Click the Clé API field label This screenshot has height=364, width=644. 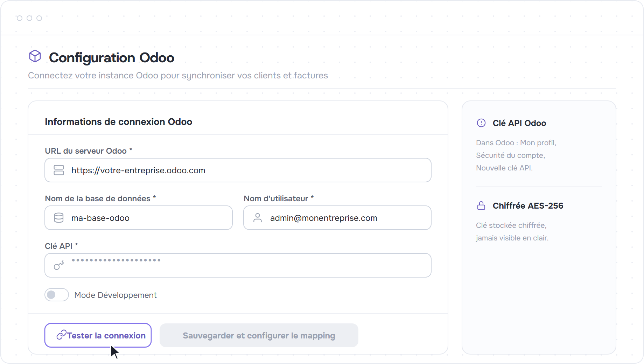pyautogui.click(x=61, y=246)
